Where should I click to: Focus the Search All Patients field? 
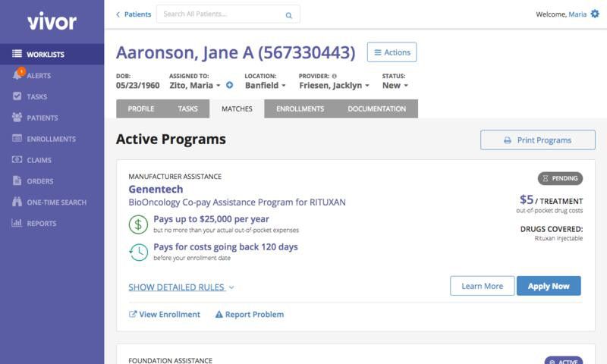pyautogui.click(x=228, y=14)
